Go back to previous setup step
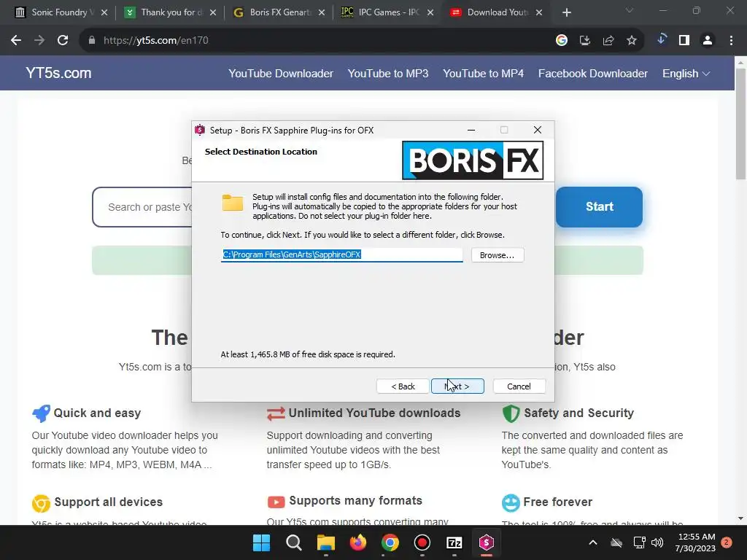 tap(403, 386)
